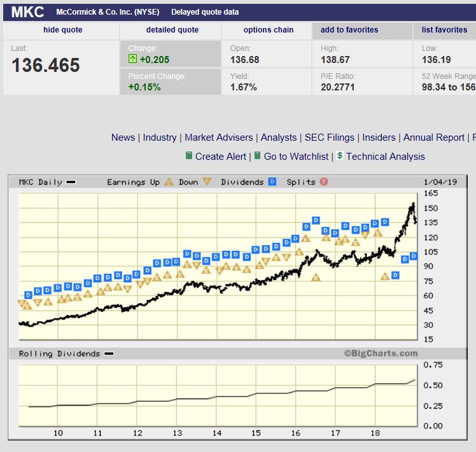The image size is (476, 452).
Task: Click the last dividend marker near 105
Action: pos(414,256)
